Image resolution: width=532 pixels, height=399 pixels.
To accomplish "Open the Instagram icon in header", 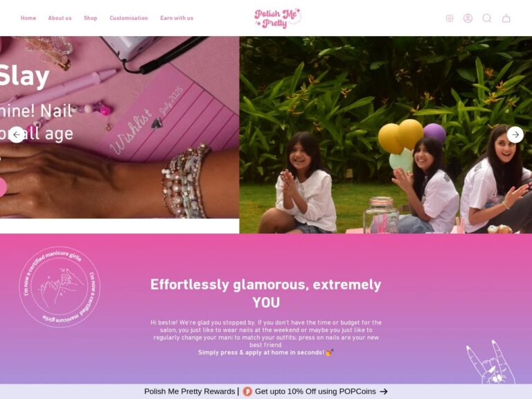I will [x=449, y=18].
